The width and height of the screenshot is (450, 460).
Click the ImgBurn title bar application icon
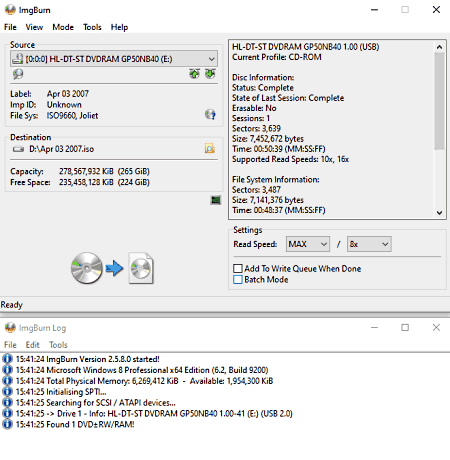point(10,10)
